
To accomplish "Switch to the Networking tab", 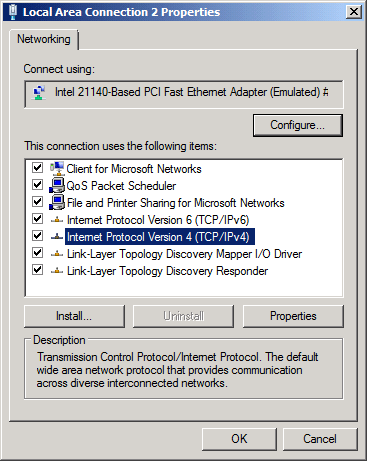I will pos(44,39).
